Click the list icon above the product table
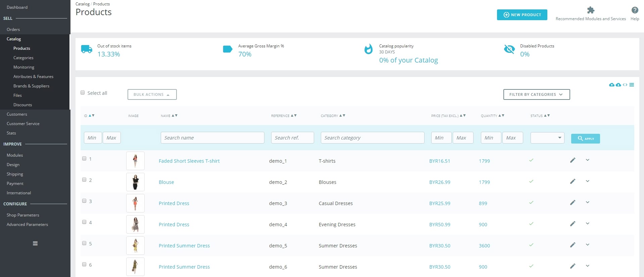Screen dimensions: 644x277 point(632,85)
